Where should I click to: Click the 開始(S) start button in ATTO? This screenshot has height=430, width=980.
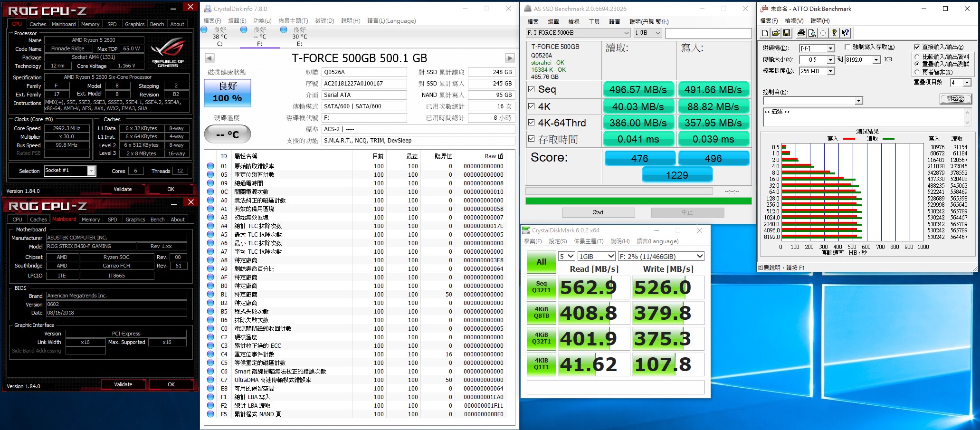(955, 99)
